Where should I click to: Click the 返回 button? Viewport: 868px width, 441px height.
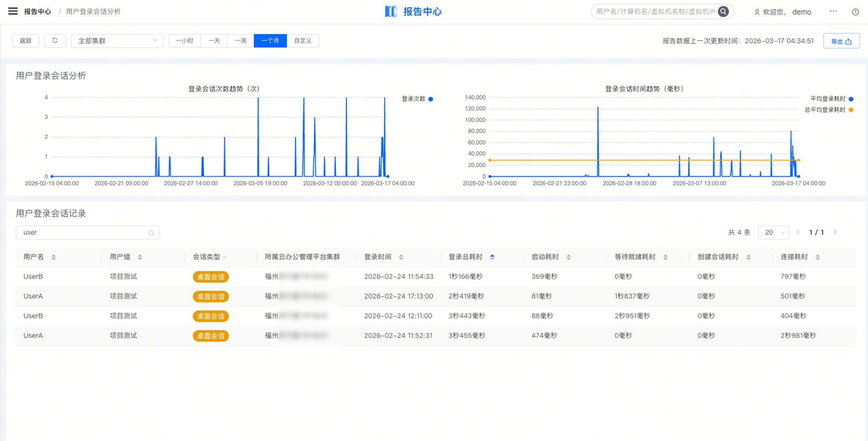26,41
